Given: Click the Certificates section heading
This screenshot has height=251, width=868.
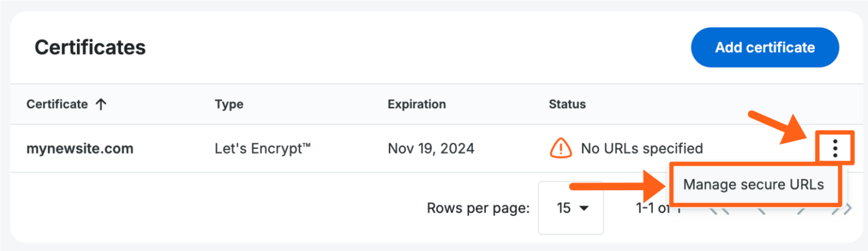Looking at the screenshot, I should coord(90,47).
